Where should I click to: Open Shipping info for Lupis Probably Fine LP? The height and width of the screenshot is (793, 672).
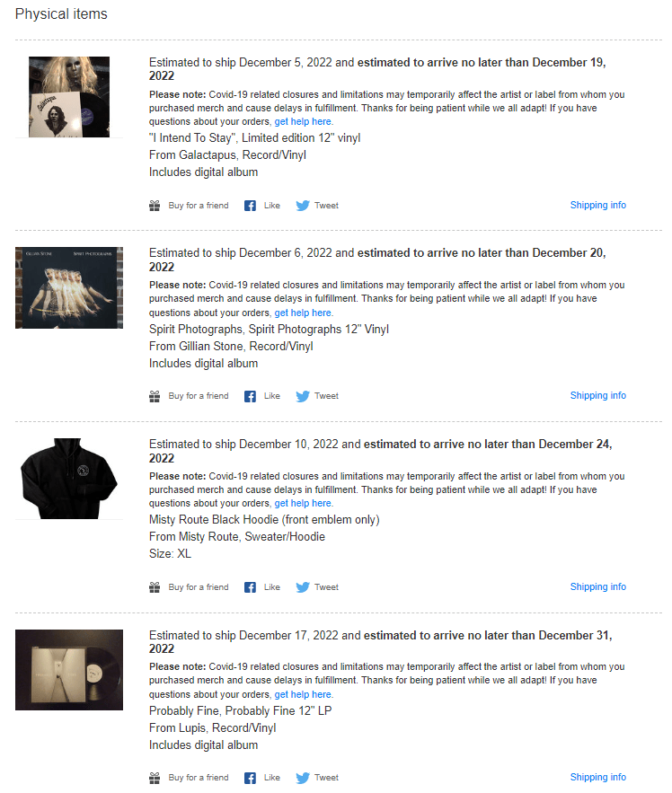coord(597,778)
